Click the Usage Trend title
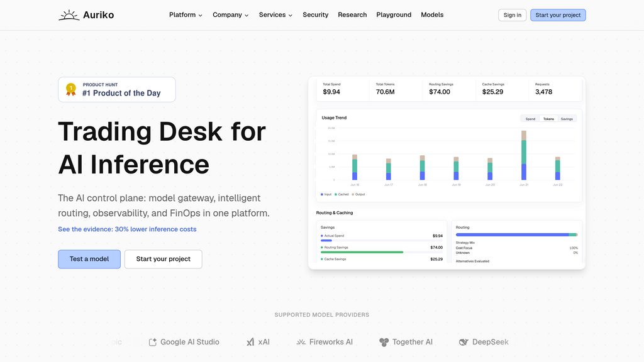The height and width of the screenshot is (362, 644). coord(334,118)
